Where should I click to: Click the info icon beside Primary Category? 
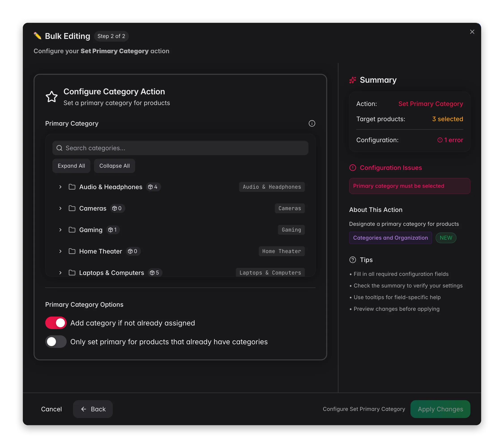(x=312, y=123)
